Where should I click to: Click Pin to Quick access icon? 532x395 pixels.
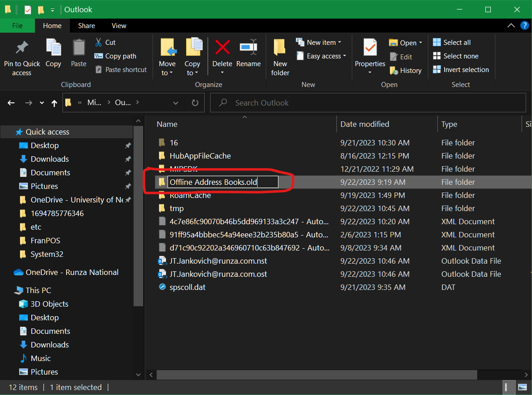pos(22,48)
